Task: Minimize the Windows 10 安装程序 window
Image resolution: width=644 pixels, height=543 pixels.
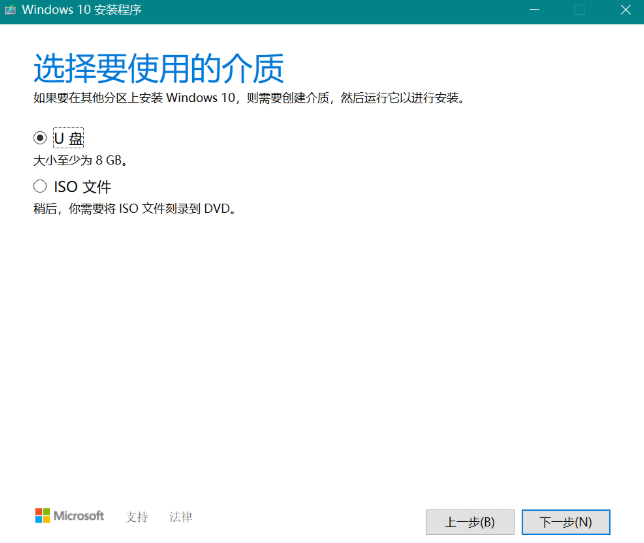Action: [532, 11]
